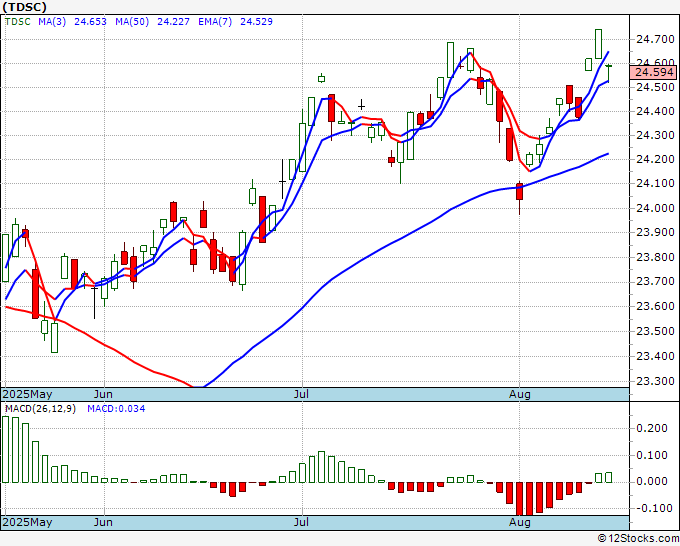This screenshot has width=680, height=546.
Task: Click the 0.000 MACD axis label
Action: (x=652, y=481)
